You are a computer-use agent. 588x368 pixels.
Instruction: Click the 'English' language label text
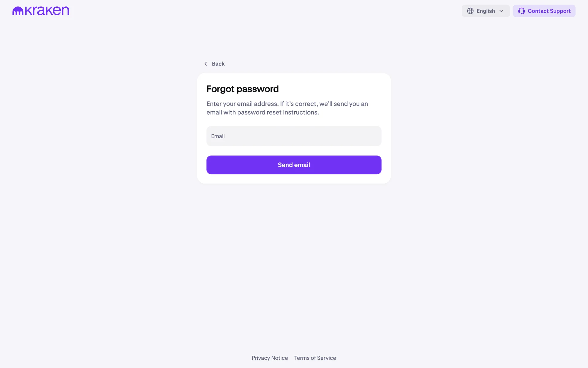tap(485, 11)
